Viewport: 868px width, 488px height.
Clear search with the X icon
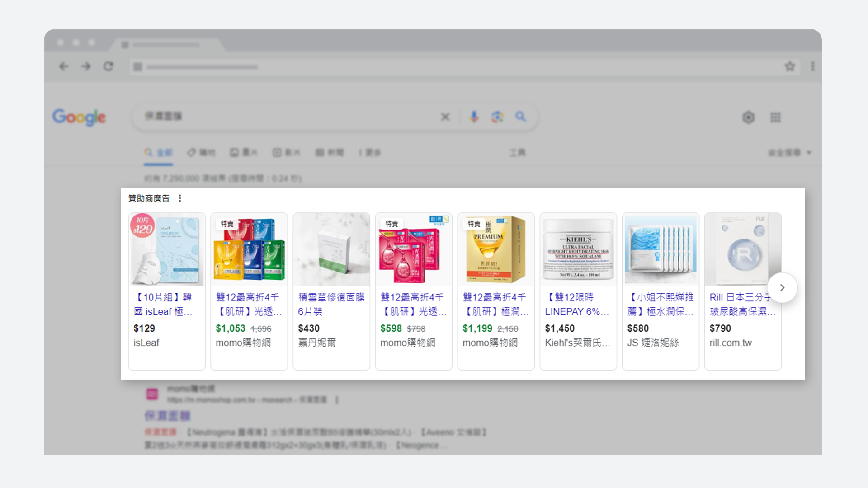coord(445,117)
